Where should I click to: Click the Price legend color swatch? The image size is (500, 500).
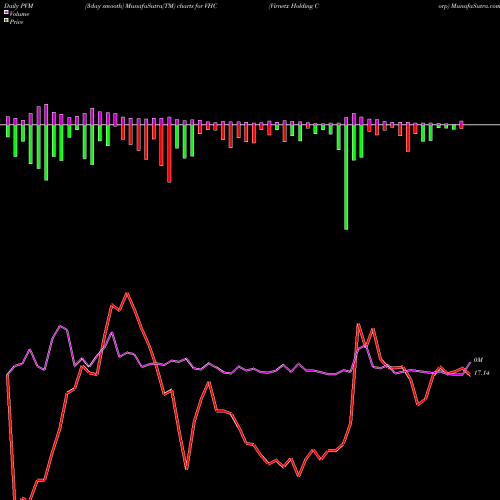[6, 21]
